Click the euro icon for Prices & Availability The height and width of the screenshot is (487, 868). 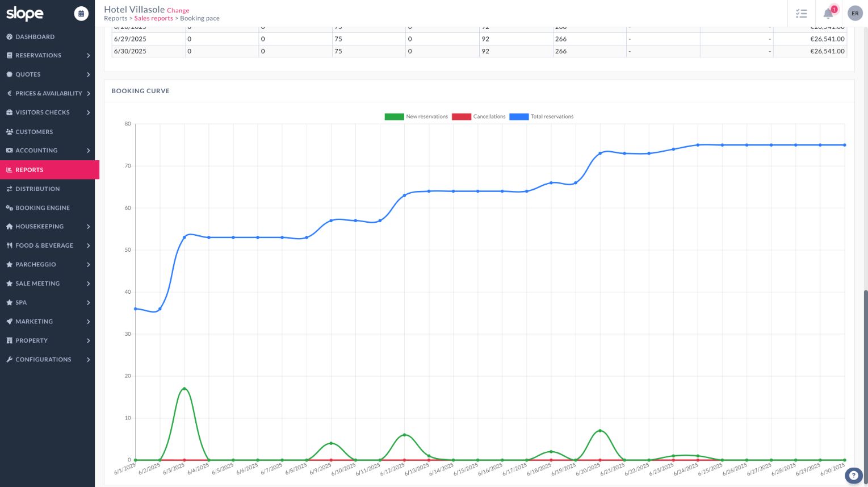(9, 93)
